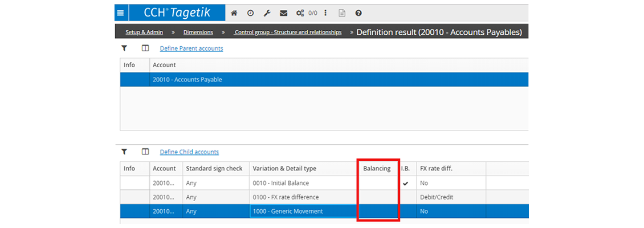Click filter icon above Parent accounts table
The image size is (644, 228).
point(124,48)
